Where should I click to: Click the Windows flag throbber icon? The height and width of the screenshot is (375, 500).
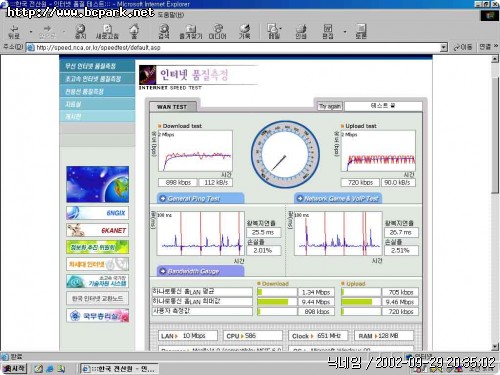[x=489, y=15]
